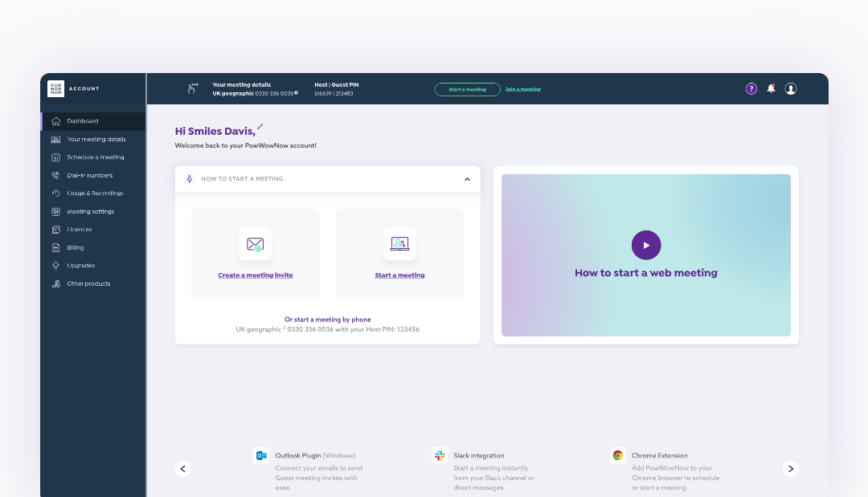
Task: Click the Start a meeting header button
Action: 468,89
